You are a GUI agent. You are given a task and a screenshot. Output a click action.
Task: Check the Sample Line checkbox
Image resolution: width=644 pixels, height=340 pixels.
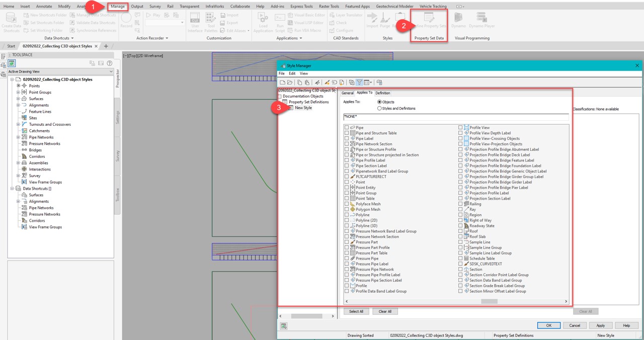[x=460, y=242]
